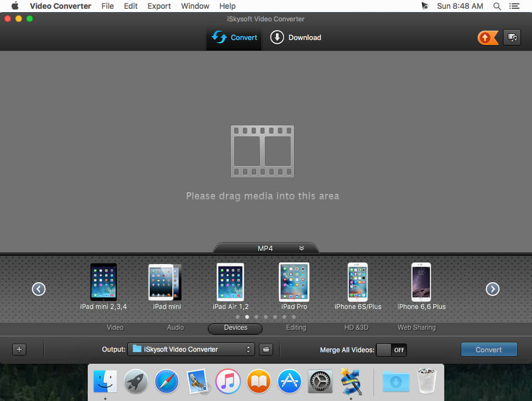Open the Web Sharing format category
The image size is (532, 401).
pos(417,328)
